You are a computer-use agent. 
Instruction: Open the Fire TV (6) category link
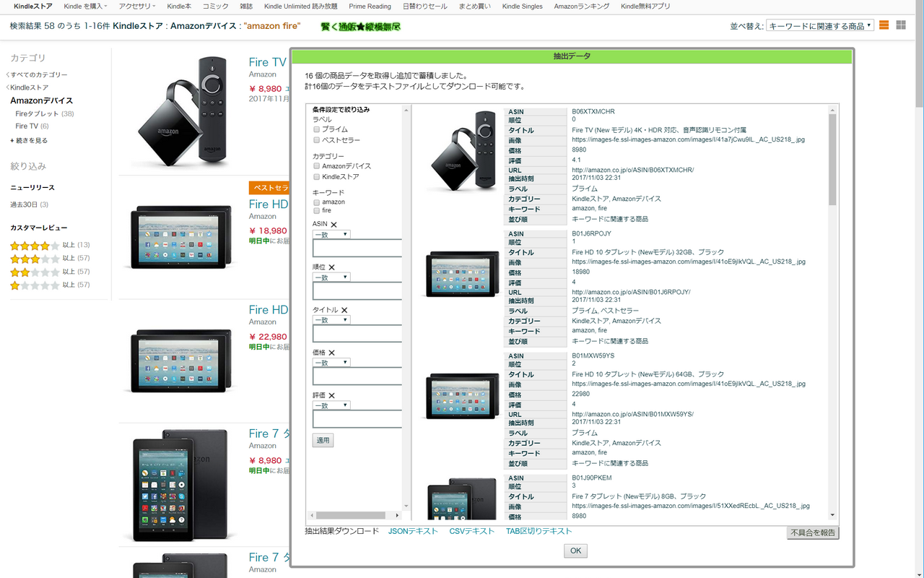point(32,126)
